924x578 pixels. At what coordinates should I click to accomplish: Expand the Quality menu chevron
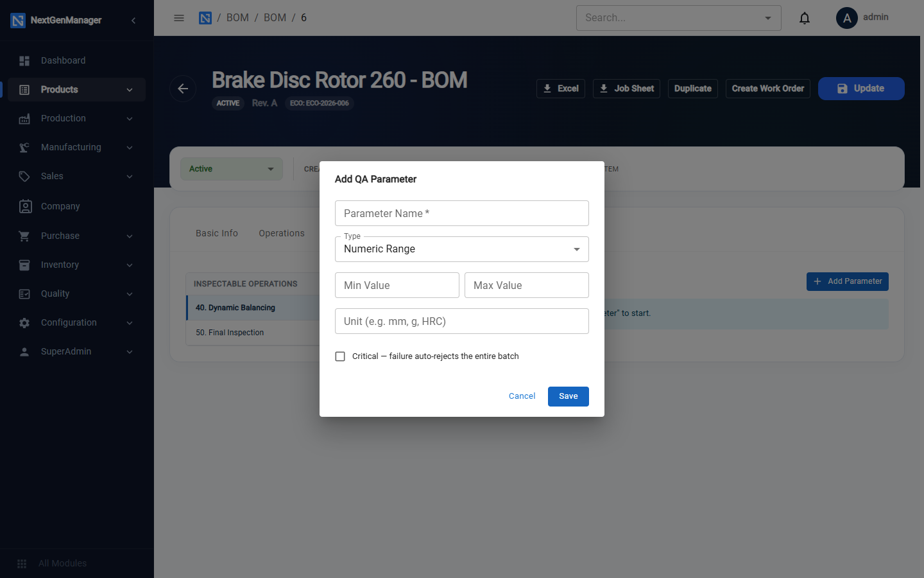click(x=130, y=294)
